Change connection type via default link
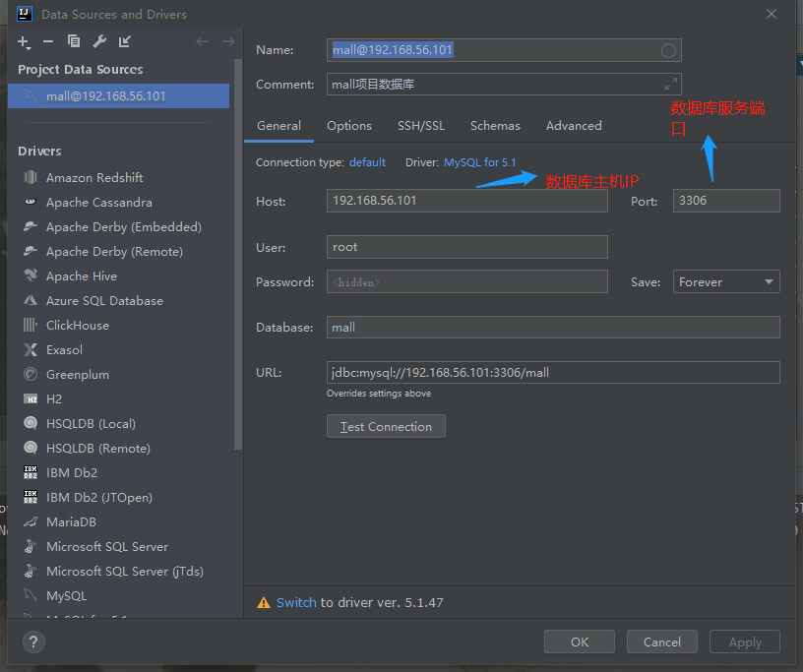This screenshot has height=672, width=803. [x=367, y=162]
